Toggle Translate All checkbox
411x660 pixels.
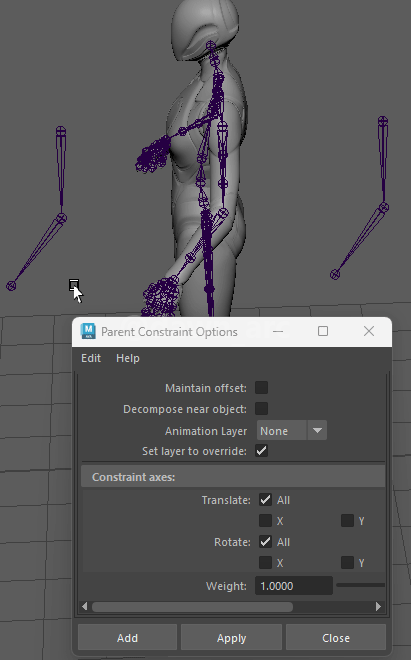pyautogui.click(x=265, y=500)
